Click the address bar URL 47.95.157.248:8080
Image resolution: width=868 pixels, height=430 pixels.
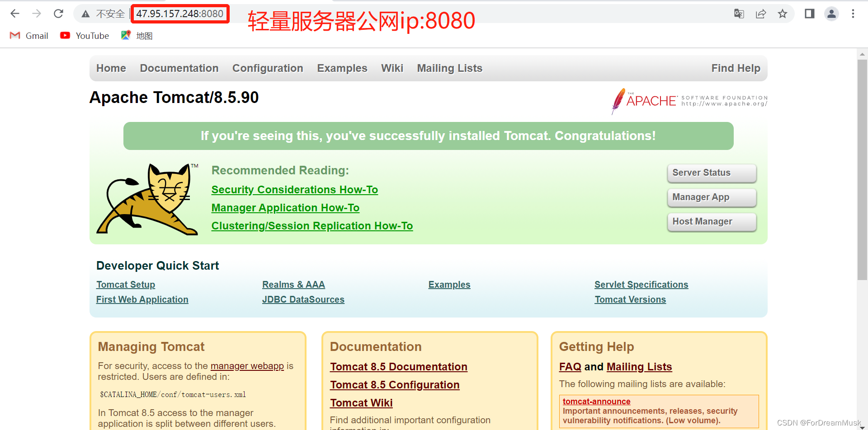point(180,14)
